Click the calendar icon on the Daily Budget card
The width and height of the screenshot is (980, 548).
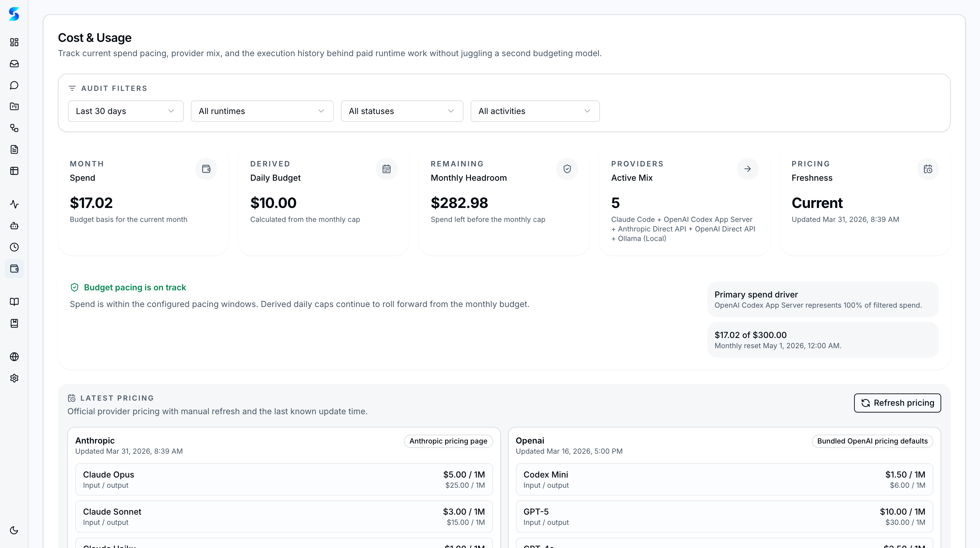click(x=387, y=168)
